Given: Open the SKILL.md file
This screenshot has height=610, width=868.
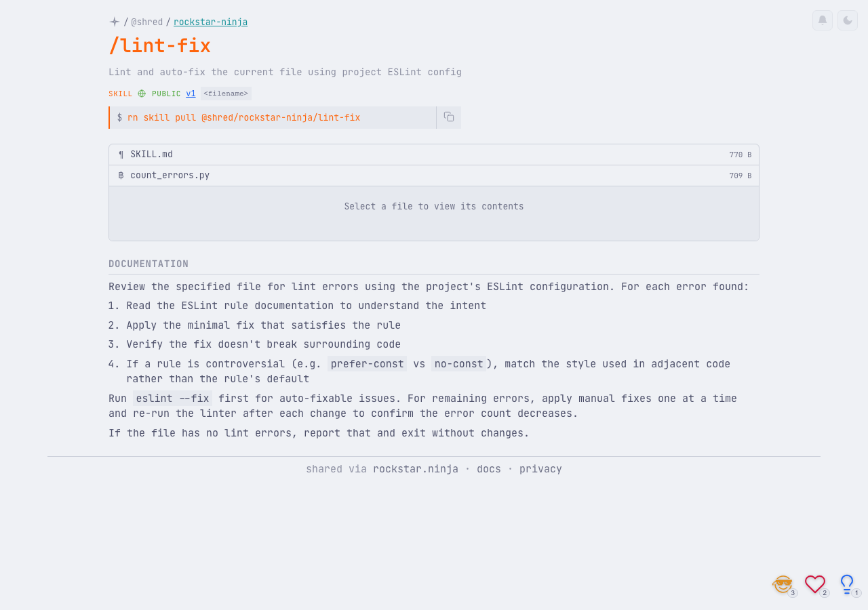Looking at the screenshot, I should click(152, 155).
